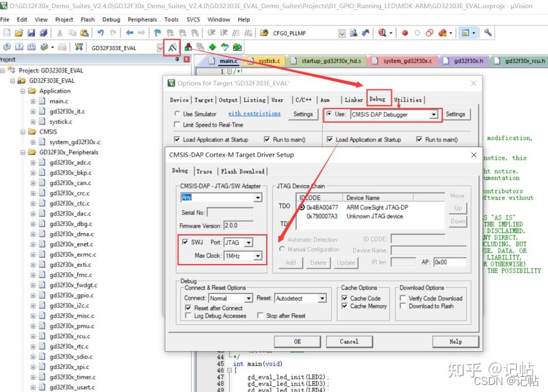Viewport: 548px width, 392px height.
Task: Save all files with the stacked floppies icon
Action: tap(43, 33)
